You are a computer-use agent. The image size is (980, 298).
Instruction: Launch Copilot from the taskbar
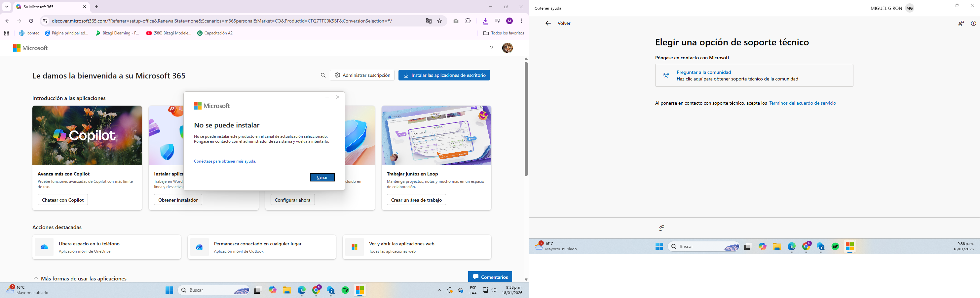(272, 290)
